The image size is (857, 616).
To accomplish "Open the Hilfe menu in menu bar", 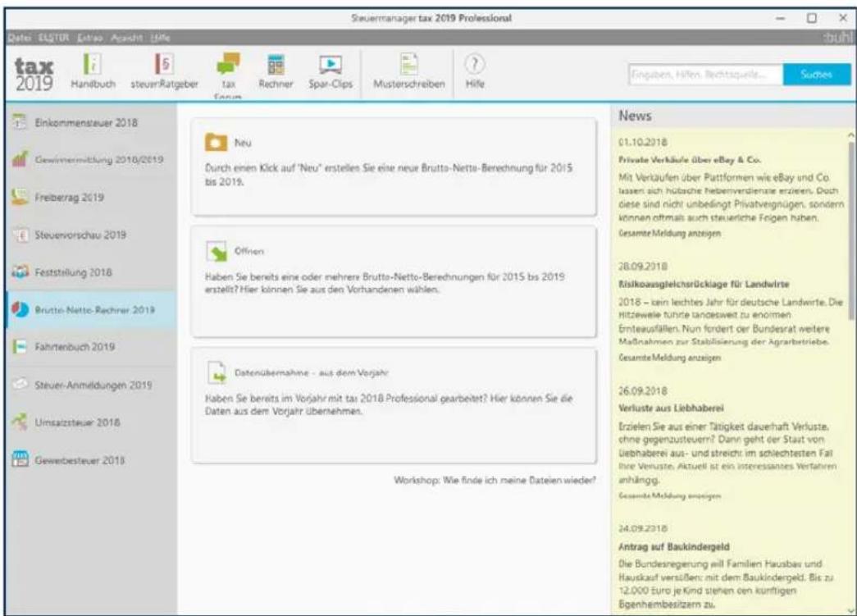I will tap(160, 38).
